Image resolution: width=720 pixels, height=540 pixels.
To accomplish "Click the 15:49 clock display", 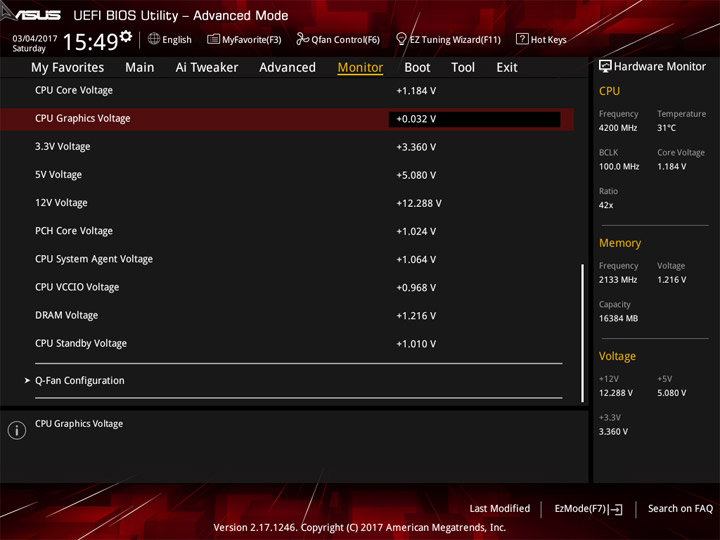I will click(90, 42).
